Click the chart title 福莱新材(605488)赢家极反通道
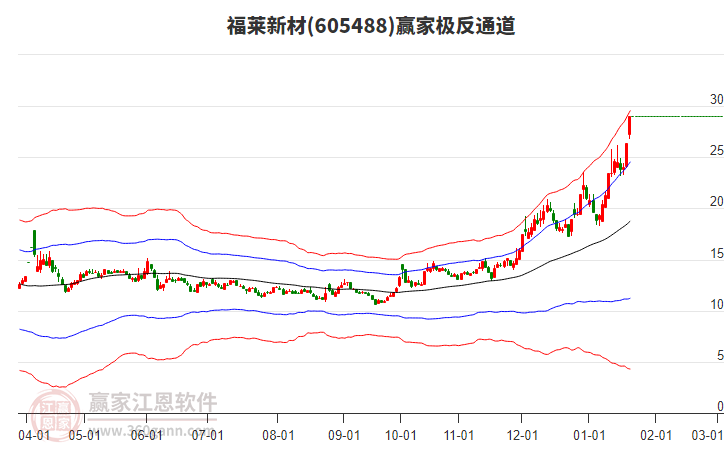 (371, 26)
